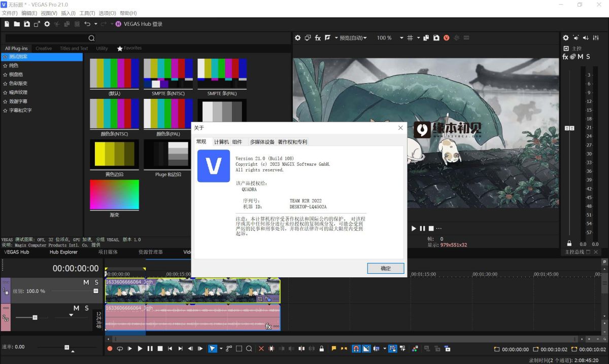Open preview settings gear icon

point(298,38)
